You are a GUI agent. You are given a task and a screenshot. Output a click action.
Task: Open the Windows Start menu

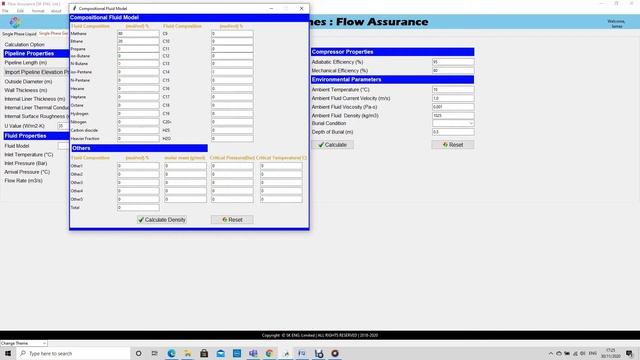[8, 353]
